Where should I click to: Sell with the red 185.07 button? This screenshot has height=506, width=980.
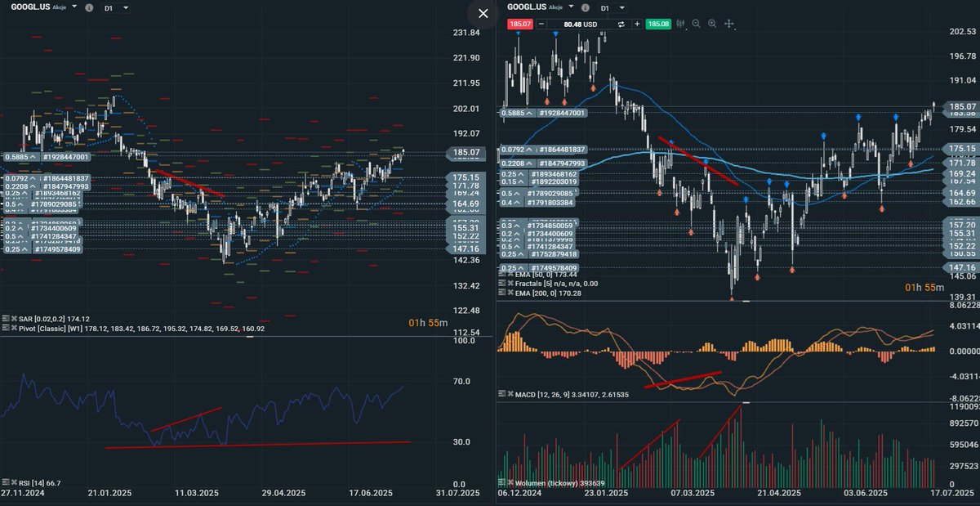(x=520, y=24)
